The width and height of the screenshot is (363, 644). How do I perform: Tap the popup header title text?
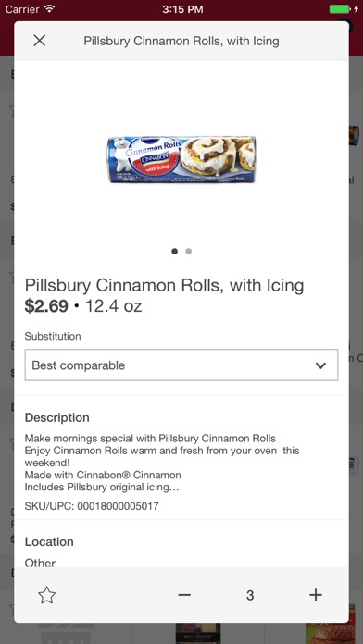click(181, 41)
